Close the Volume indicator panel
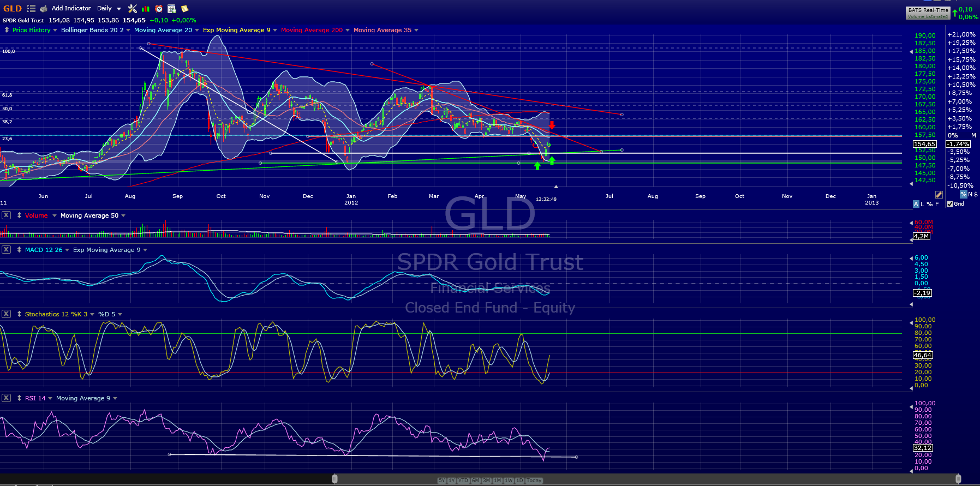 point(6,215)
